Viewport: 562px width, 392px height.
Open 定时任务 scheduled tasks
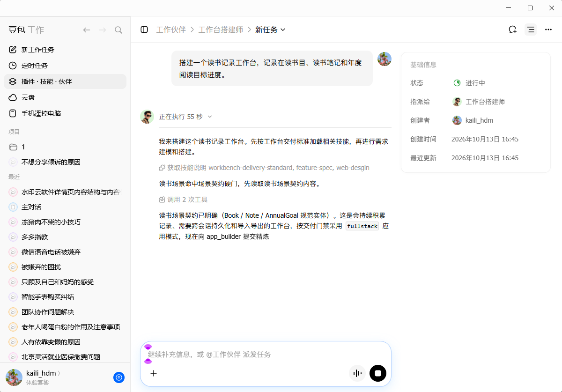[65, 66]
